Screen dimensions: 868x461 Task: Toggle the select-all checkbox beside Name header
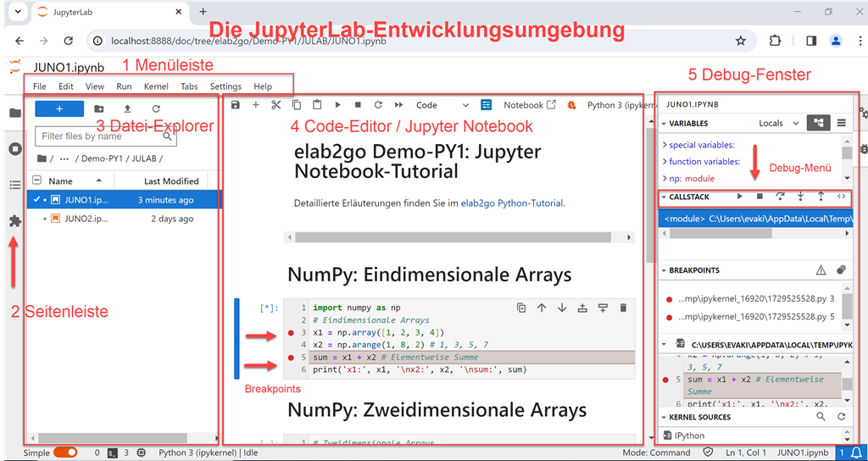click(x=37, y=180)
